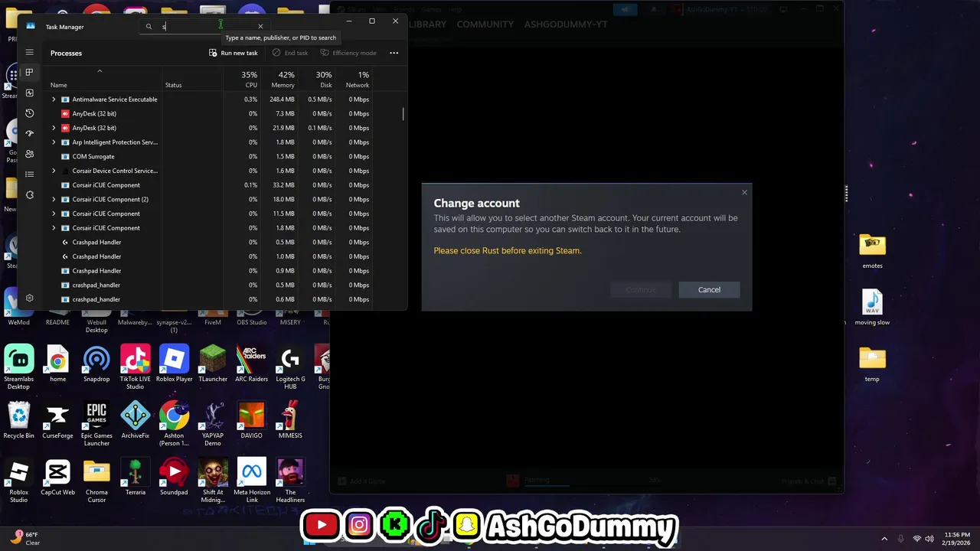Open App history page in sidebar
This screenshot has width=980, height=551.
click(29, 113)
